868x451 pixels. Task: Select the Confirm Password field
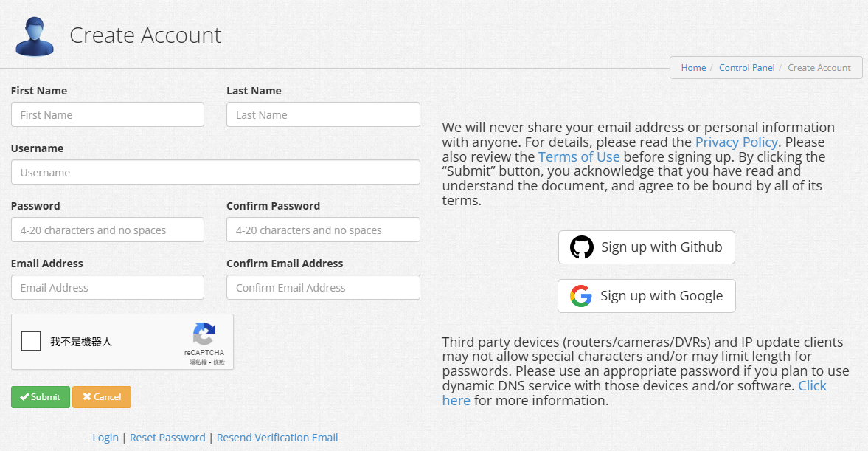[323, 230]
